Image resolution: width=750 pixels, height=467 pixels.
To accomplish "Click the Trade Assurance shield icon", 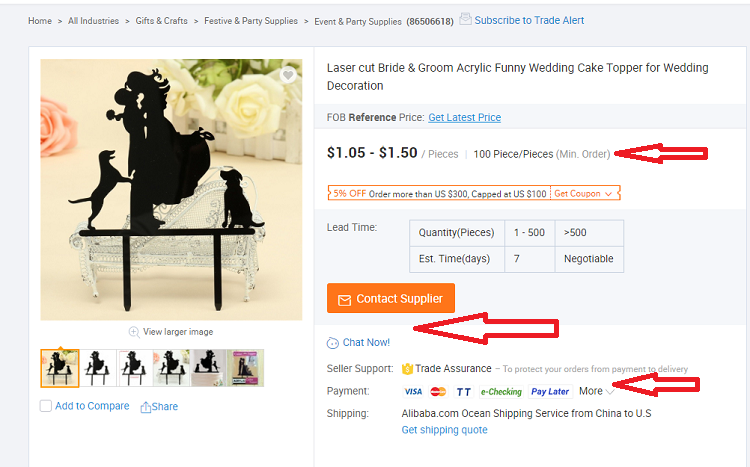I will [x=407, y=369].
